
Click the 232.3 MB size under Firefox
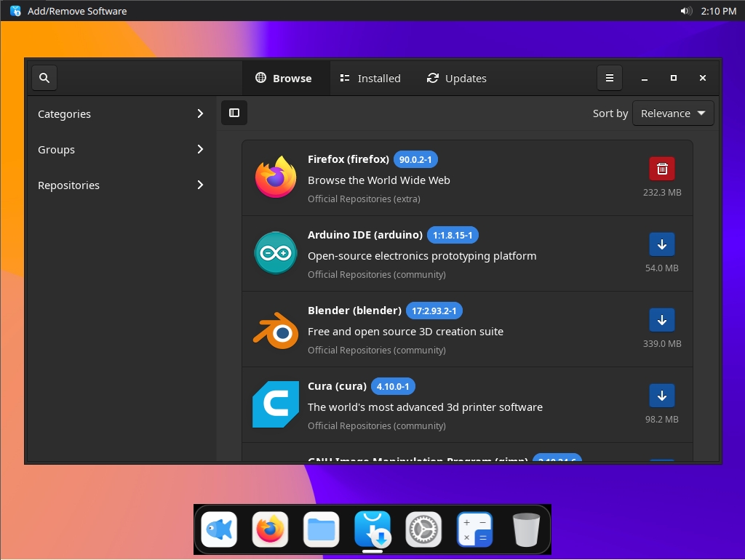tap(662, 193)
